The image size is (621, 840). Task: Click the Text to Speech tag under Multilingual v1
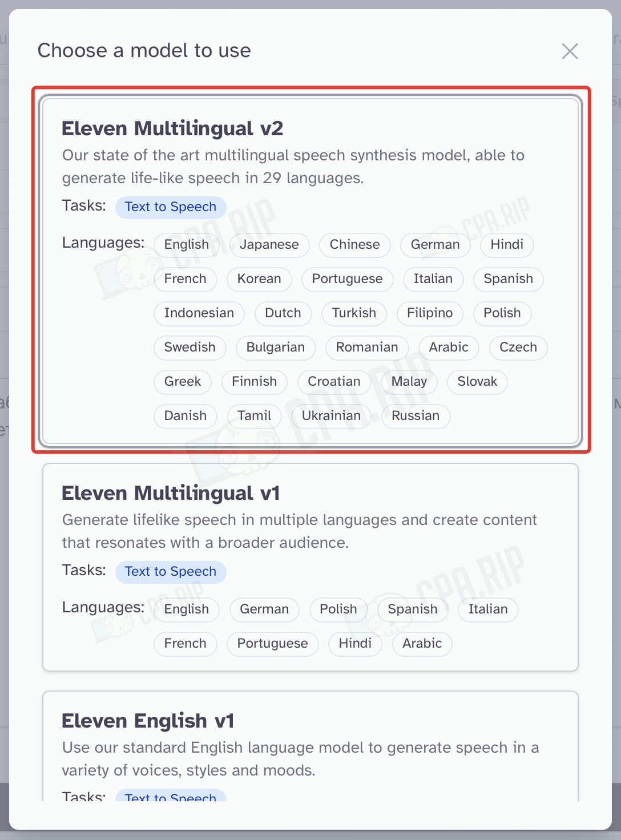pos(171,572)
